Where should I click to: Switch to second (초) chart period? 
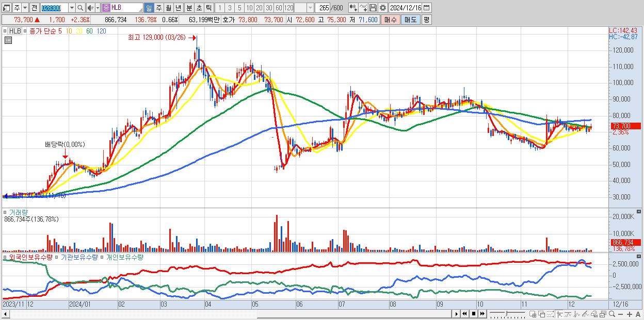199,8
